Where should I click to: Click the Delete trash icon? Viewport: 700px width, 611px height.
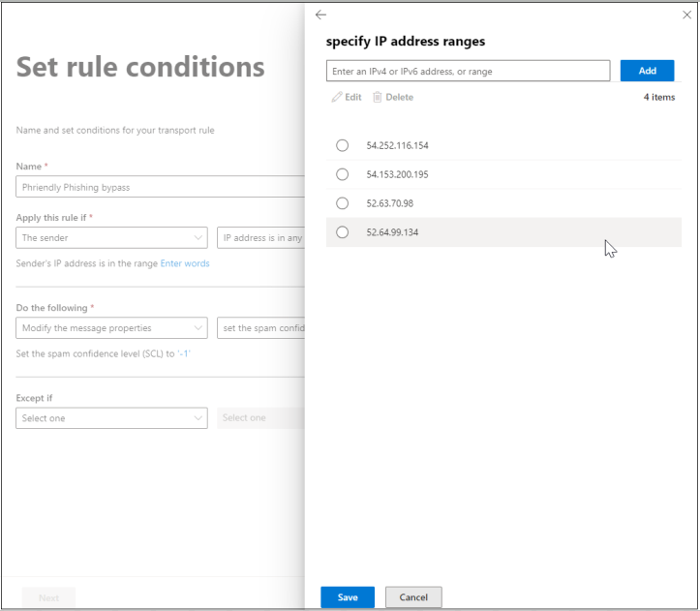378,97
